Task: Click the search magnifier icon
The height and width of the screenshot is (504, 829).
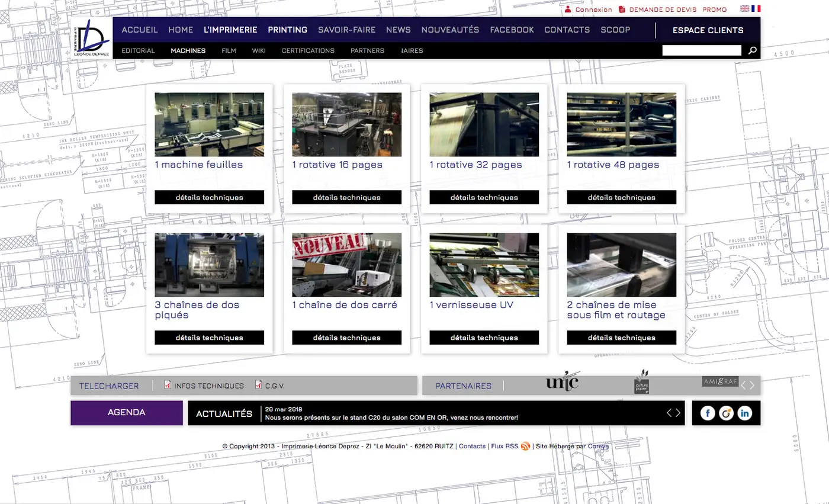Action: (752, 50)
